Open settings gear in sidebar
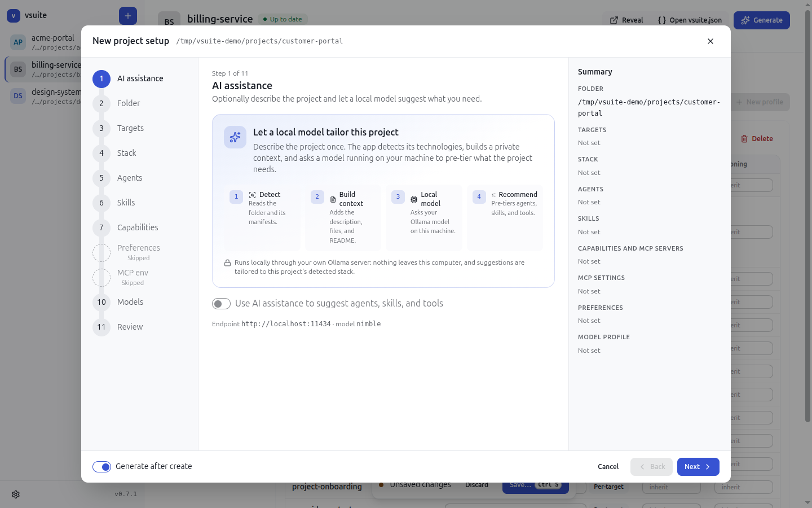812x508 pixels. click(x=16, y=494)
